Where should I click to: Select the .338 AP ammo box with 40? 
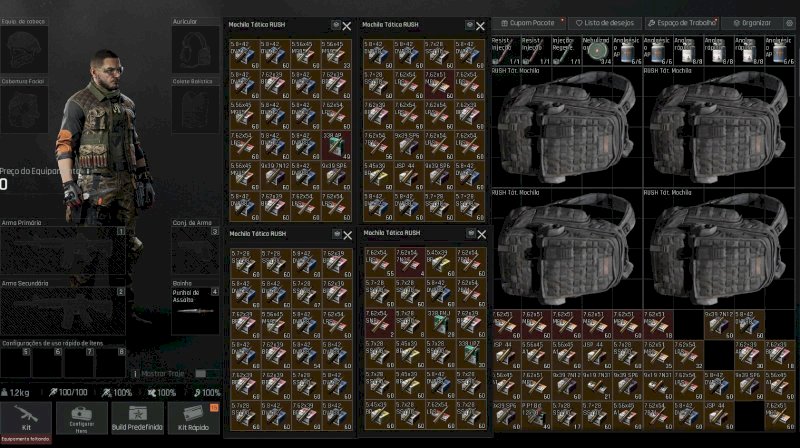[x=336, y=146]
